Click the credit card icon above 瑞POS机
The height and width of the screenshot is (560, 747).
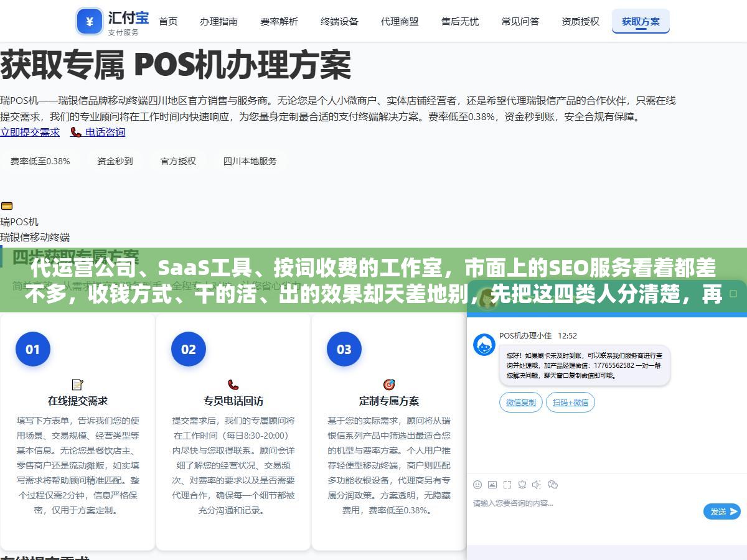[x=6, y=206]
